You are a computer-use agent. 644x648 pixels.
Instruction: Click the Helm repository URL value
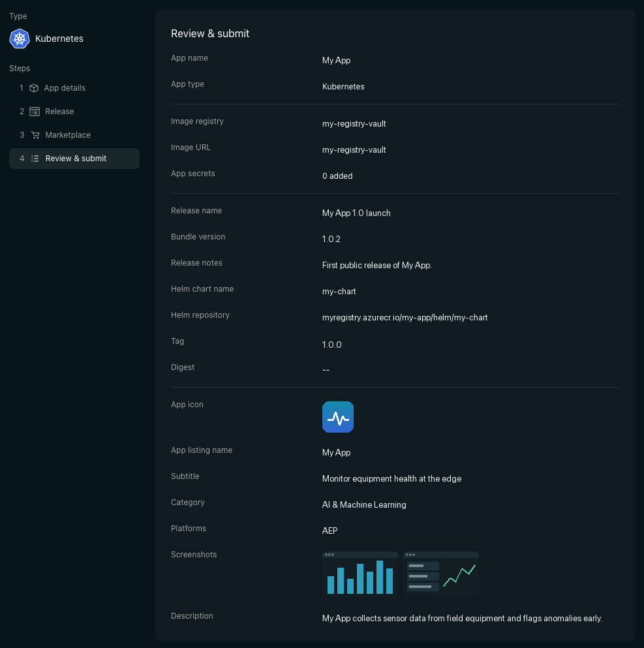405,318
